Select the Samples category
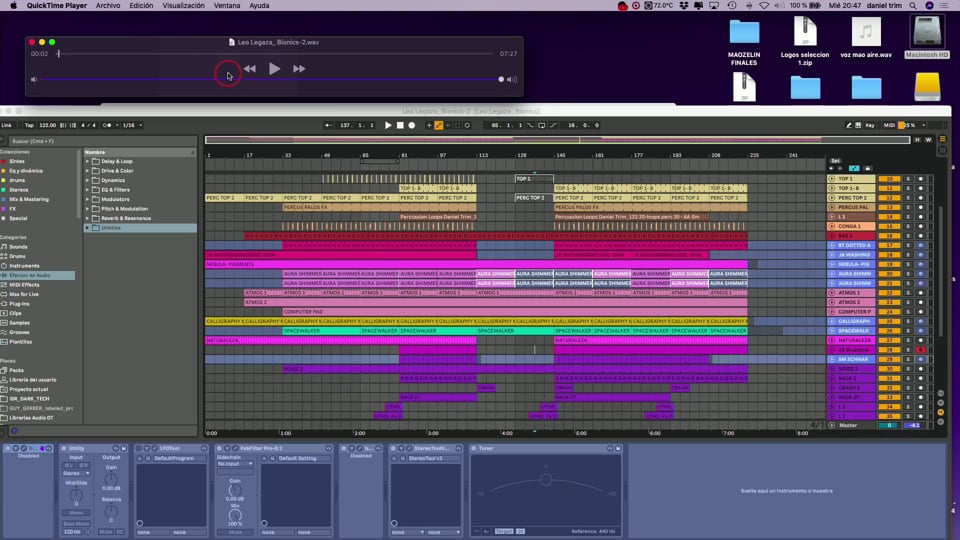The height and width of the screenshot is (540, 960). 20,323
